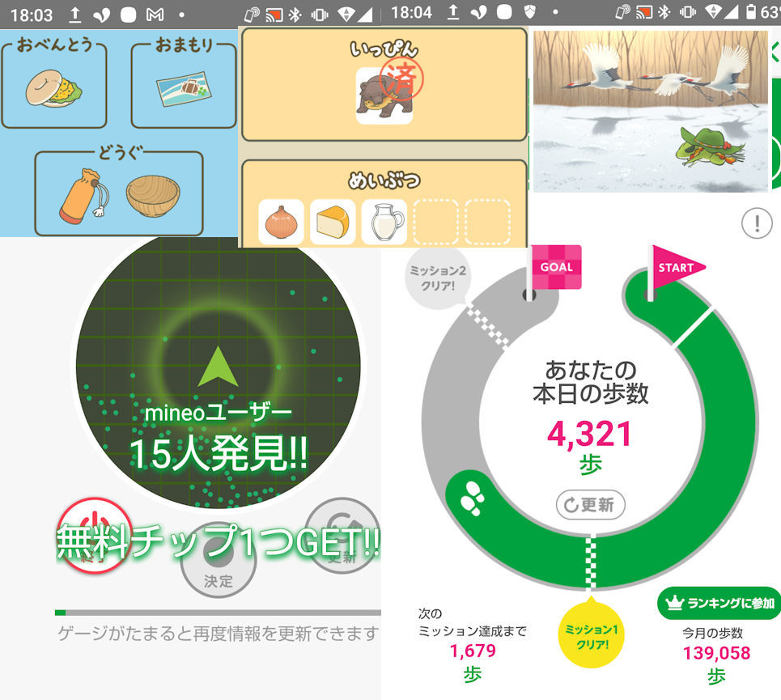The width and height of the screenshot is (781, 700).
Task: Tap the exclamation info icon
Action: [757, 223]
